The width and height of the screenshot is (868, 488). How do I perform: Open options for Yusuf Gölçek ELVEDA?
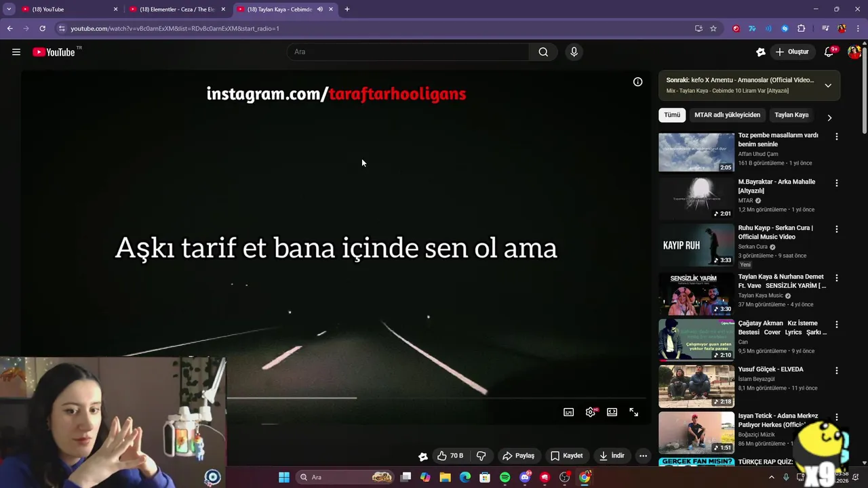[x=836, y=371]
